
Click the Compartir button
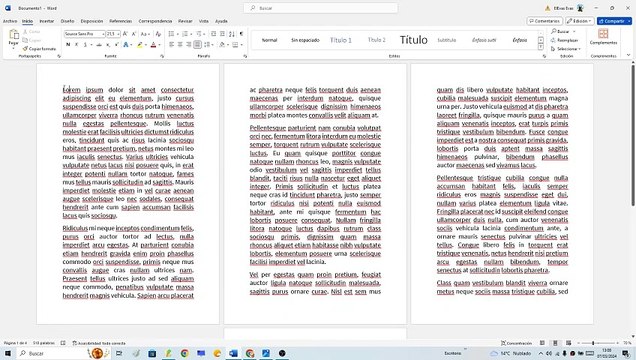coord(614,21)
